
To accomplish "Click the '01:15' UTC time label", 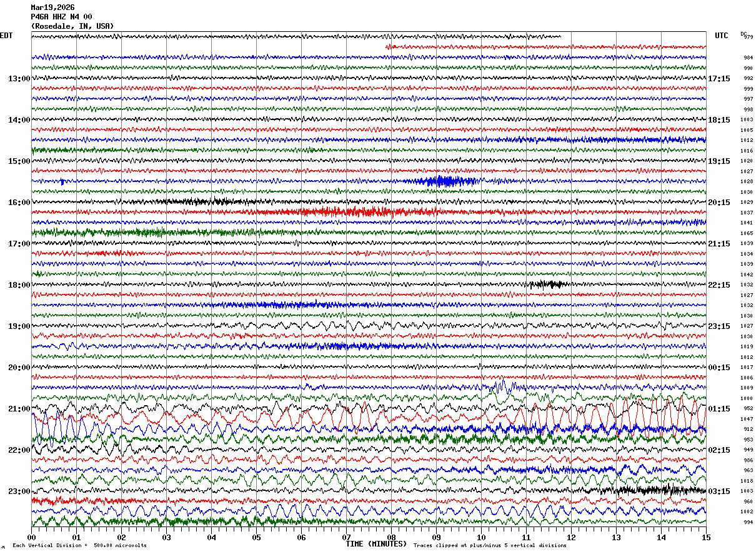I will tap(719, 409).
